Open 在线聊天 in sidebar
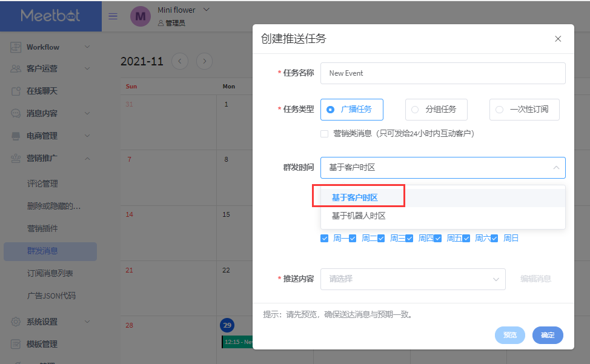This screenshot has width=590, height=364. [42, 91]
